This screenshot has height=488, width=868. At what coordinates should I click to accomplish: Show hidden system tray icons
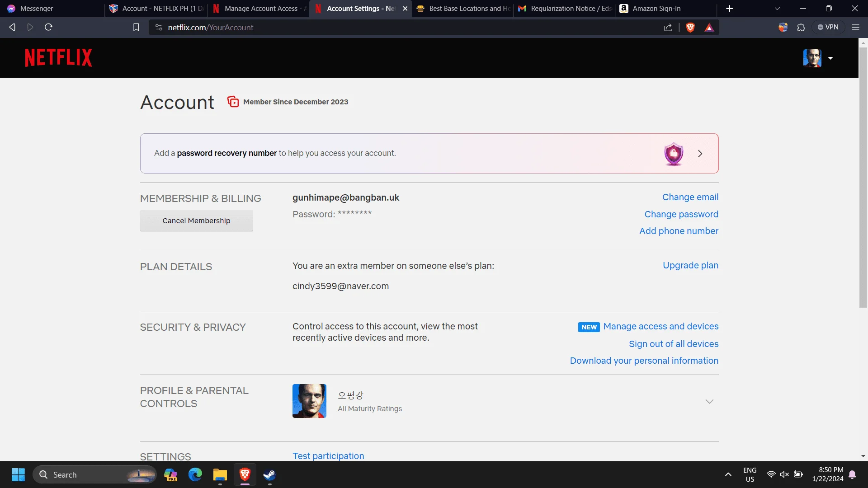(728, 474)
